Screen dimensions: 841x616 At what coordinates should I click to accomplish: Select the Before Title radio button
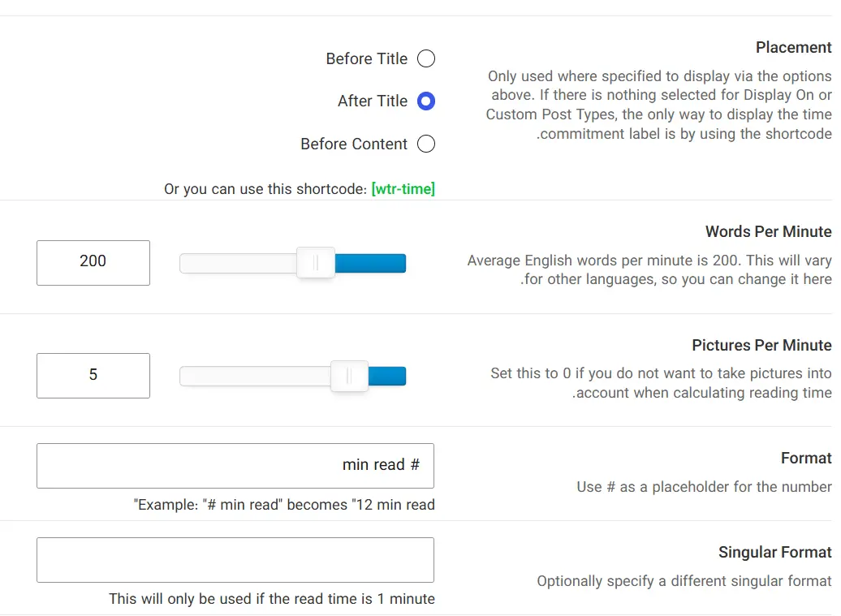(x=426, y=58)
